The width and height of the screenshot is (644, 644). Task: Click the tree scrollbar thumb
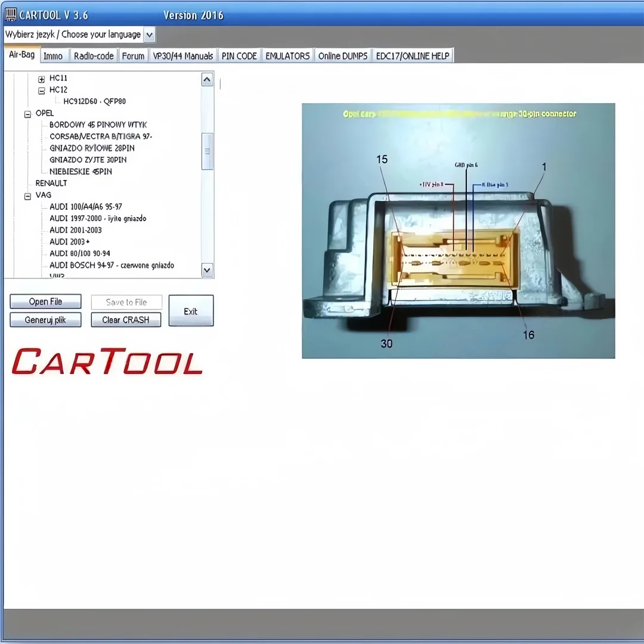click(x=207, y=151)
